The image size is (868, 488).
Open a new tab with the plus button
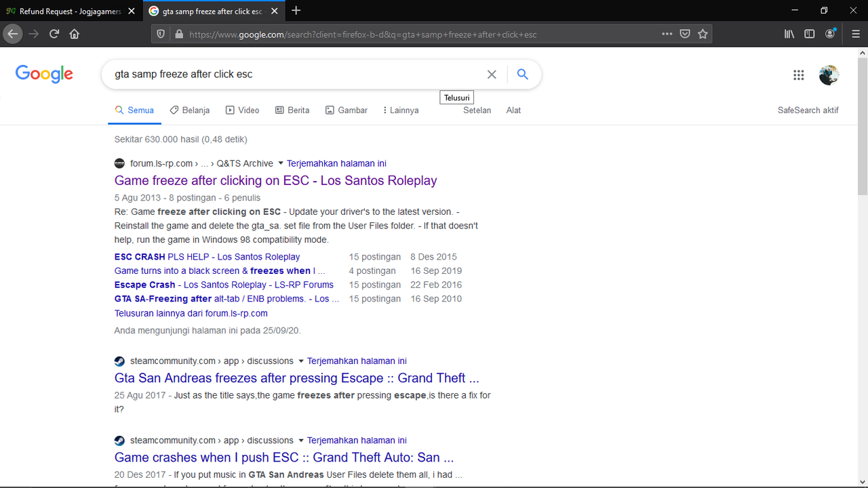pyautogui.click(x=296, y=11)
